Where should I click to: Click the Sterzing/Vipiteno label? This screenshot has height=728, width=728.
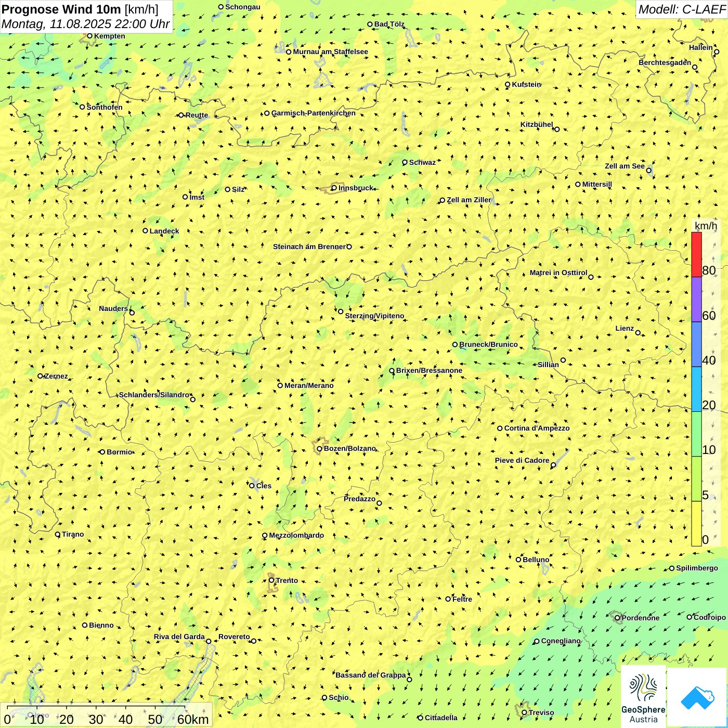[x=374, y=316]
